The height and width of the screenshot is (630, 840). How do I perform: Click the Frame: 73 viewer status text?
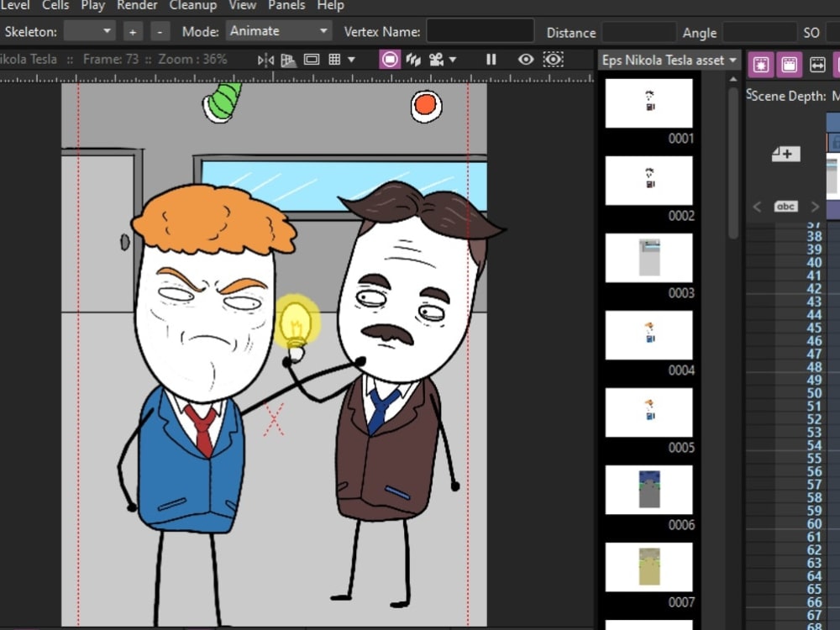(x=111, y=60)
